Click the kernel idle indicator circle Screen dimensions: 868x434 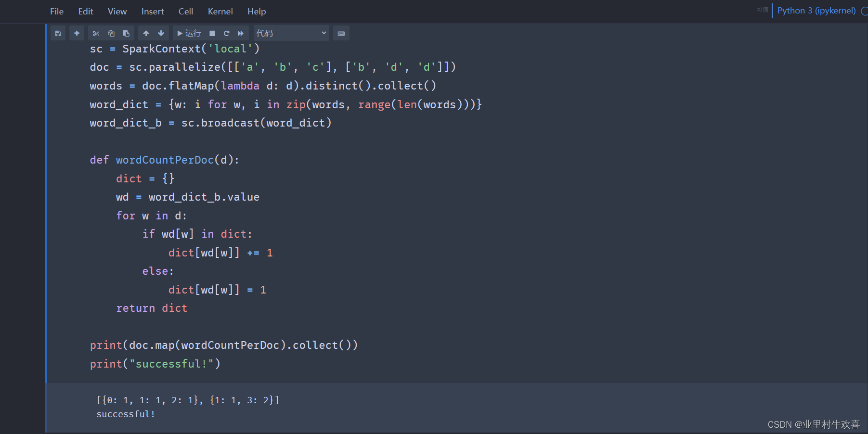click(x=865, y=11)
